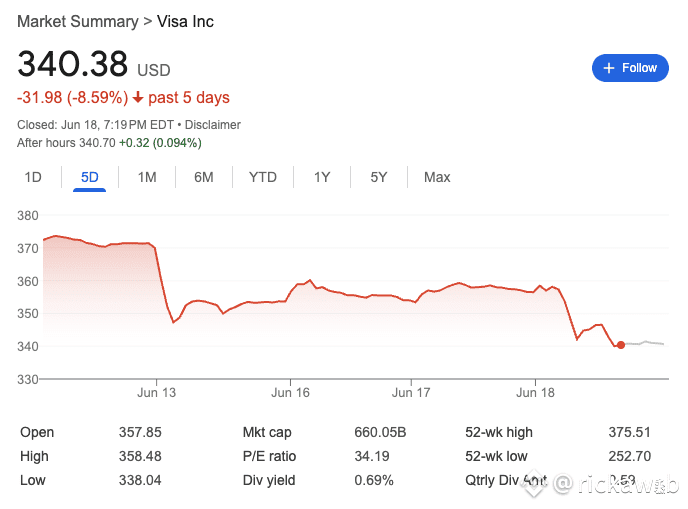Image resolution: width=688 pixels, height=509 pixels.
Task: Select the Max range tab
Action: click(437, 177)
